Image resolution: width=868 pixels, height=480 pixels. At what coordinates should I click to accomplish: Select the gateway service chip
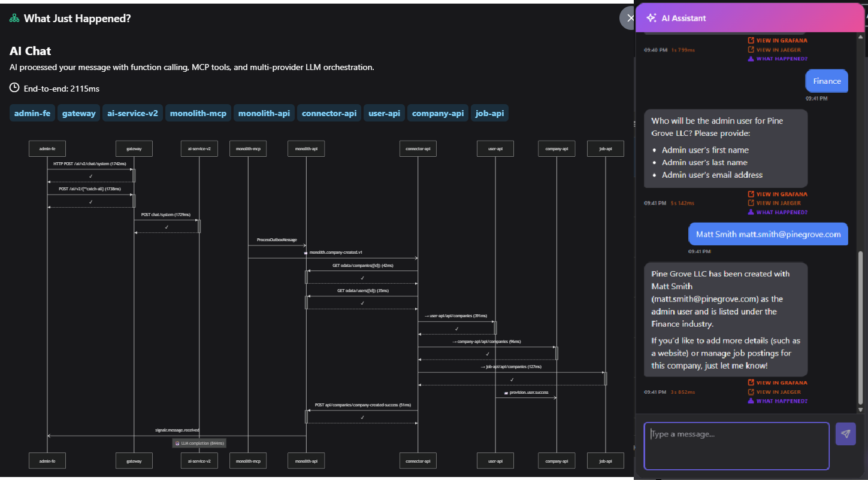[x=78, y=113]
